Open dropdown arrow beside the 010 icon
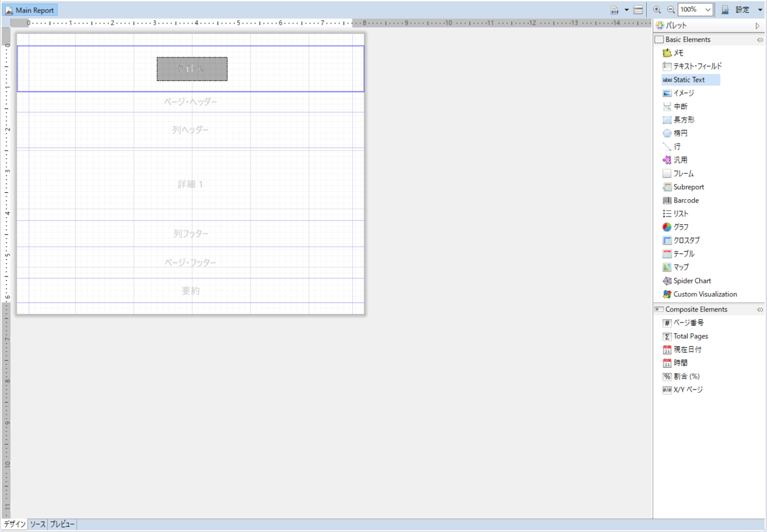 [x=626, y=10]
